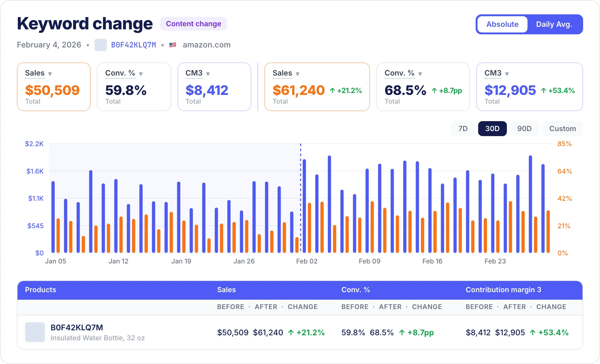Click the Jan 05 axis label
600x364 pixels.
click(56, 261)
